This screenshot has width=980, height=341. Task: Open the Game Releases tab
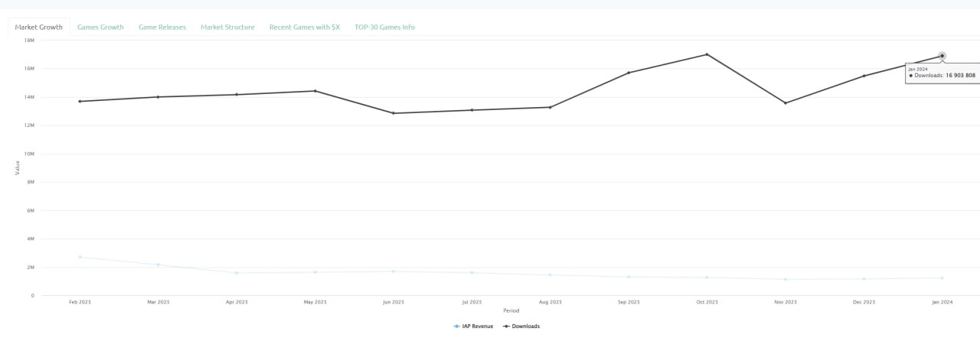(x=162, y=28)
